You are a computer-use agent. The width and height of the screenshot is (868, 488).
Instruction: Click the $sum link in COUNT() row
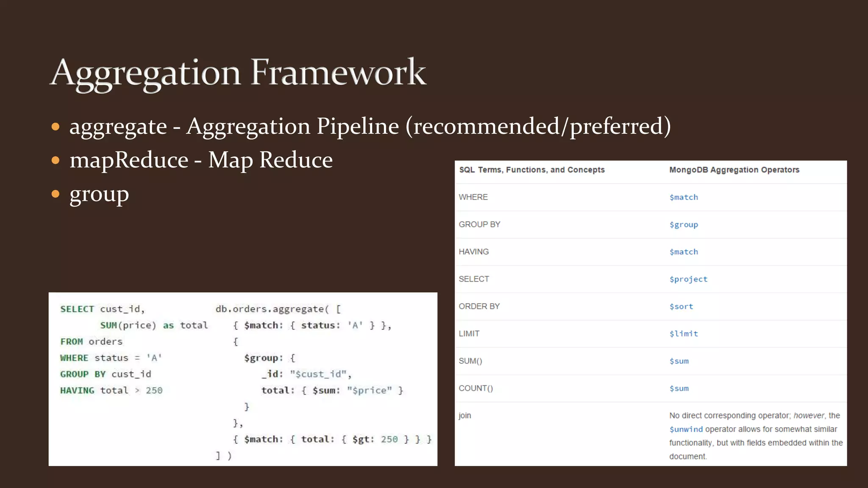[x=679, y=388]
